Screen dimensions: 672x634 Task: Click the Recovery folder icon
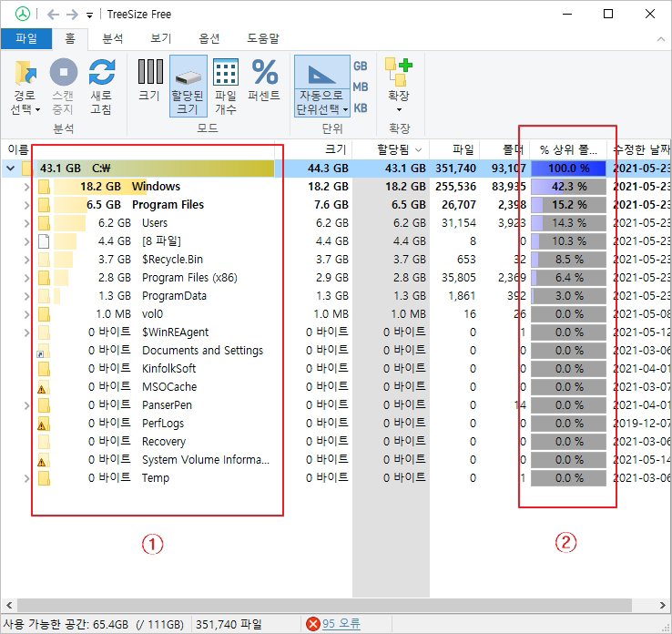pos(44,442)
